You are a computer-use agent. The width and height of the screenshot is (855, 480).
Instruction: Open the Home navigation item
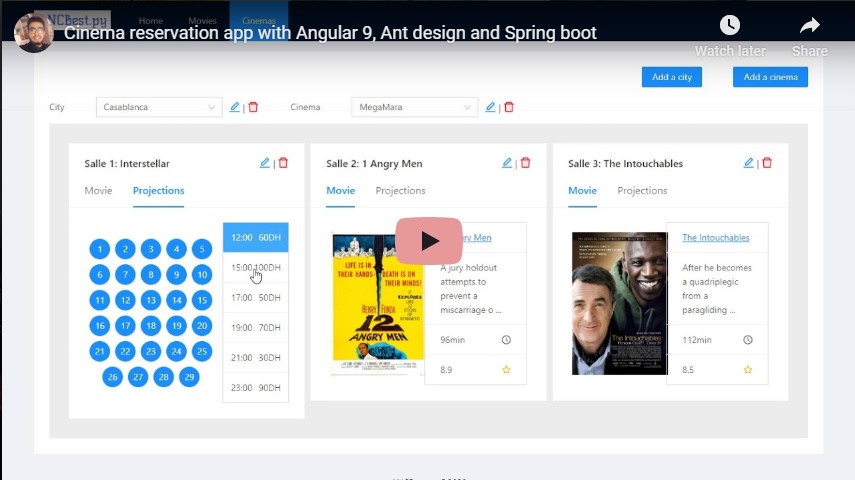point(150,21)
